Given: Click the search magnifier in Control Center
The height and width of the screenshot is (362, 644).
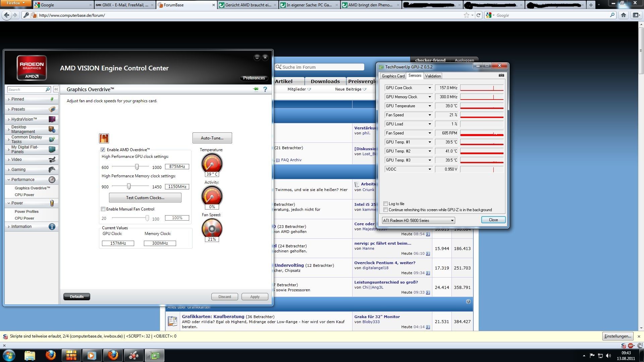Looking at the screenshot, I should click(48, 89).
